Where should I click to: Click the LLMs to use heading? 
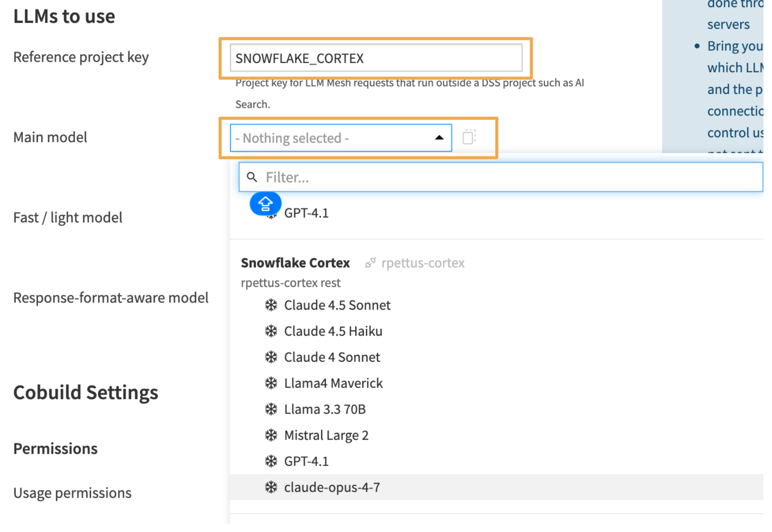pos(64,16)
